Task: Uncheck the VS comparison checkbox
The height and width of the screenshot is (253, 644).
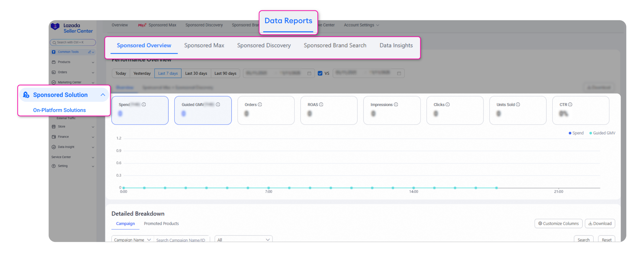Action: 320,73
